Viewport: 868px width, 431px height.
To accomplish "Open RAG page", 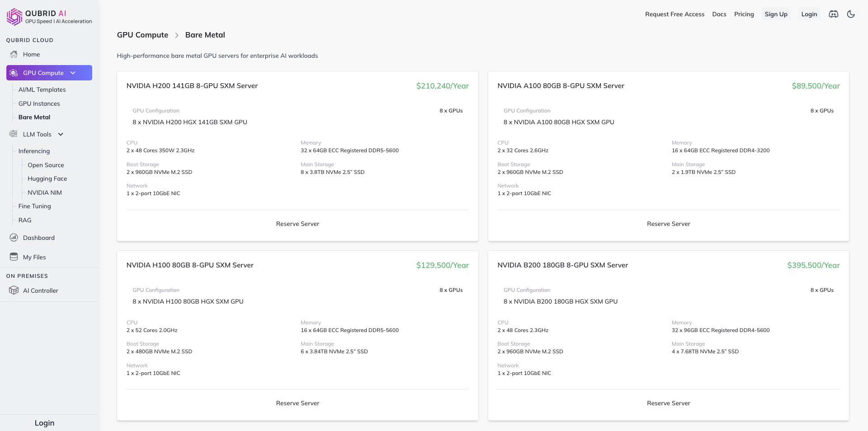I will coord(25,220).
